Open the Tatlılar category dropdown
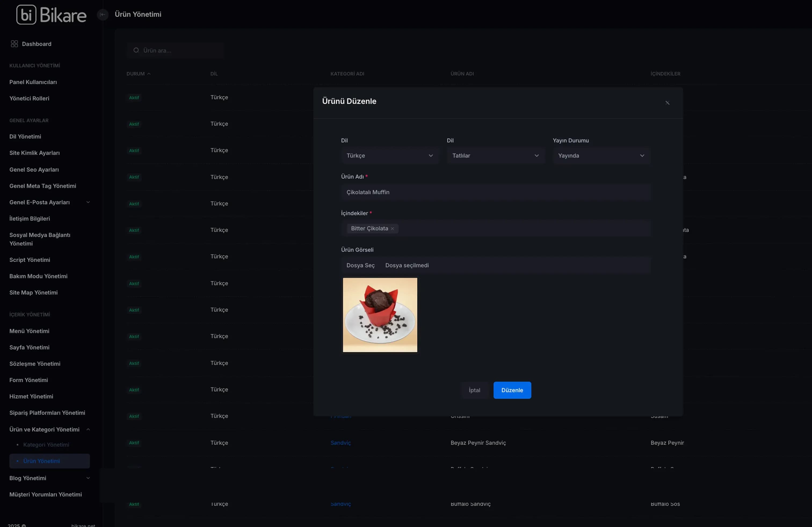This screenshot has width=812, height=527. pyautogui.click(x=495, y=155)
